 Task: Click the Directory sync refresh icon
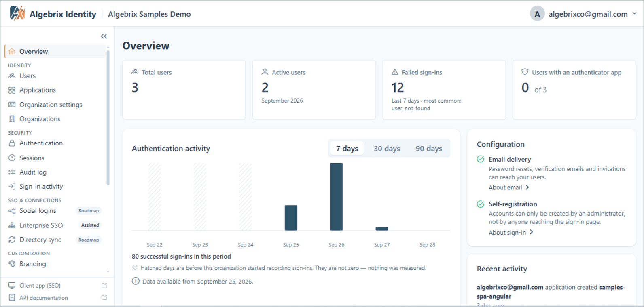[12, 240]
